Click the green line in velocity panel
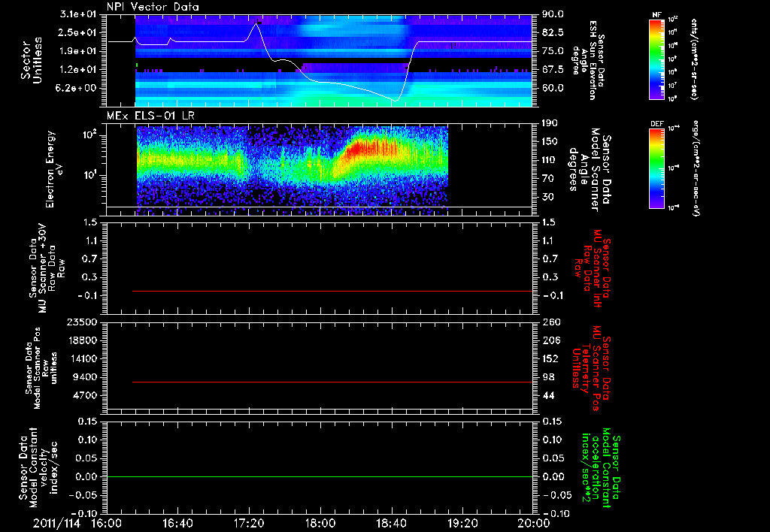This screenshot has width=770, height=532. tap(319, 476)
